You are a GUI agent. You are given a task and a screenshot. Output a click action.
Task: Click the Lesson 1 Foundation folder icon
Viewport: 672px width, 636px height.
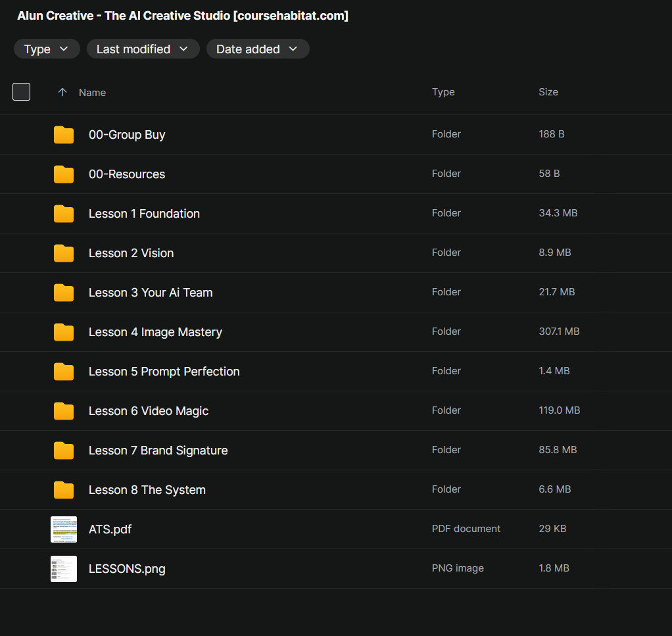64,214
